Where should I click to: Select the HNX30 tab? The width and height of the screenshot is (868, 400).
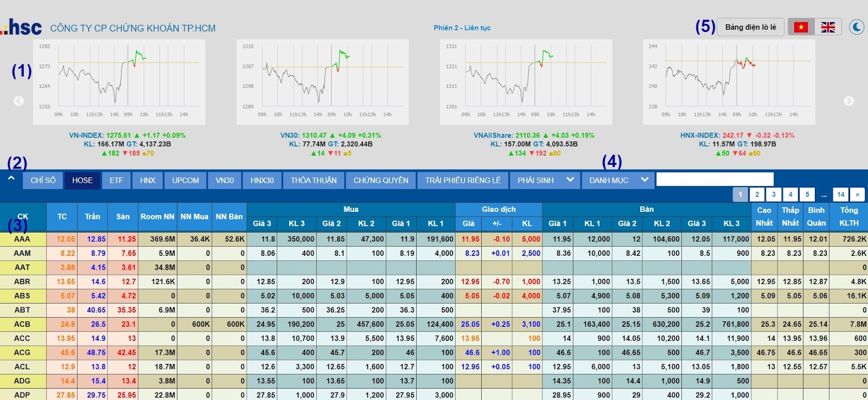click(262, 180)
